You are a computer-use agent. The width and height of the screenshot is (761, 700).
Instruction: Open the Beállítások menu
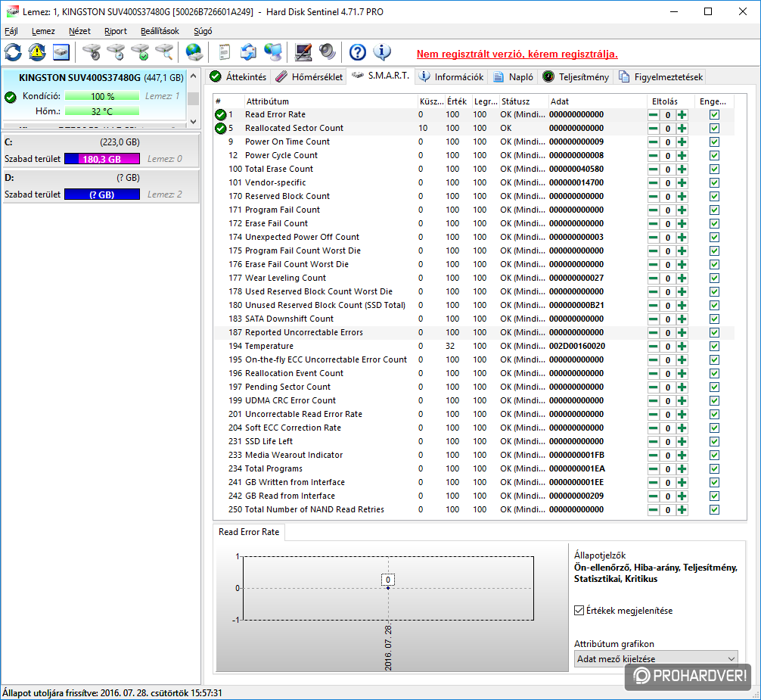point(160,31)
